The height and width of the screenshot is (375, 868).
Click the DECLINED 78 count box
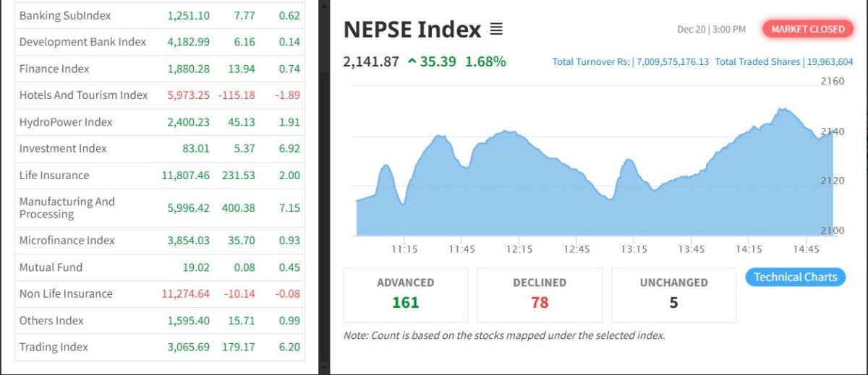(540, 295)
